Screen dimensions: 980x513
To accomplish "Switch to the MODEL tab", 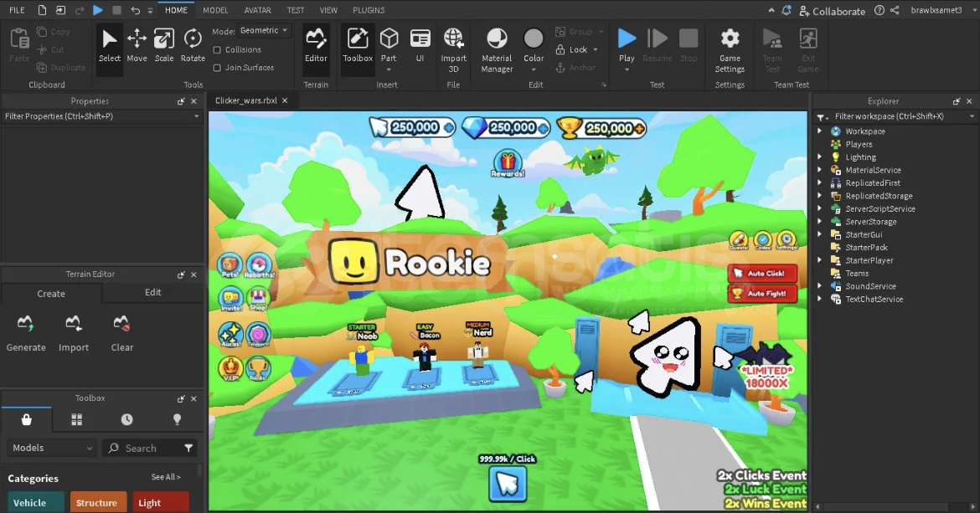I will click(215, 11).
